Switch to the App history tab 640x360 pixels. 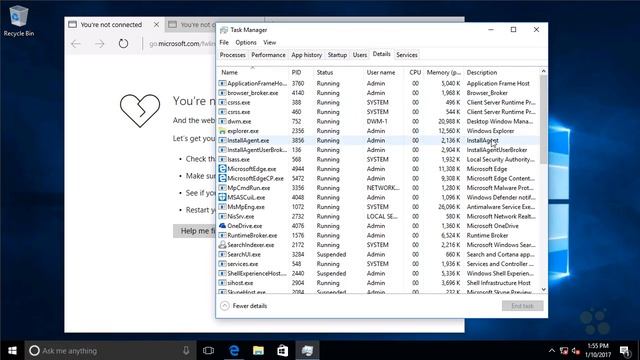click(307, 55)
